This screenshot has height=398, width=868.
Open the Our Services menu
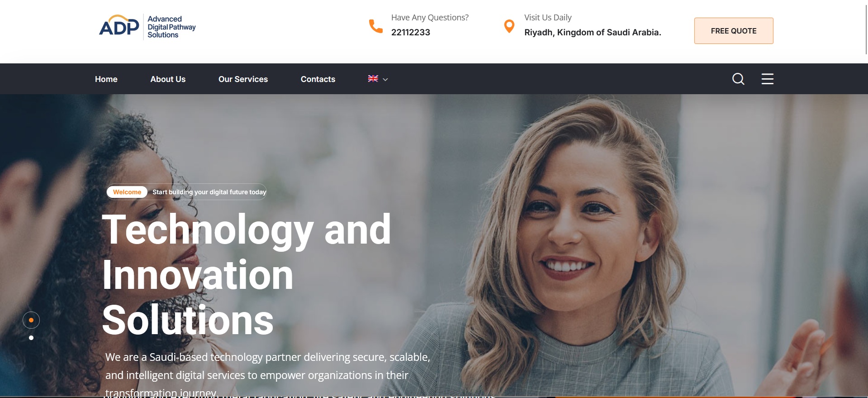[x=243, y=79]
